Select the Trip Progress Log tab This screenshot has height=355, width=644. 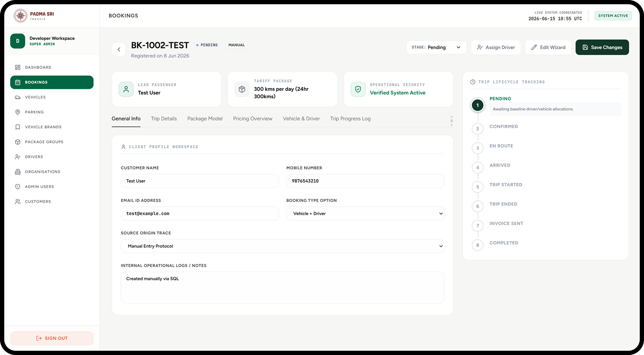pyautogui.click(x=351, y=119)
